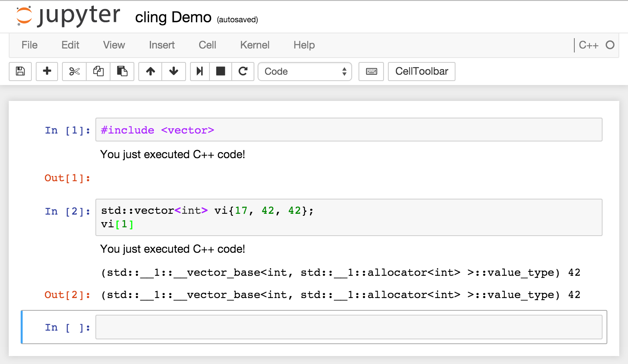The image size is (628, 364).
Task: Open the command palette keyboard icon
Action: coord(371,72)
